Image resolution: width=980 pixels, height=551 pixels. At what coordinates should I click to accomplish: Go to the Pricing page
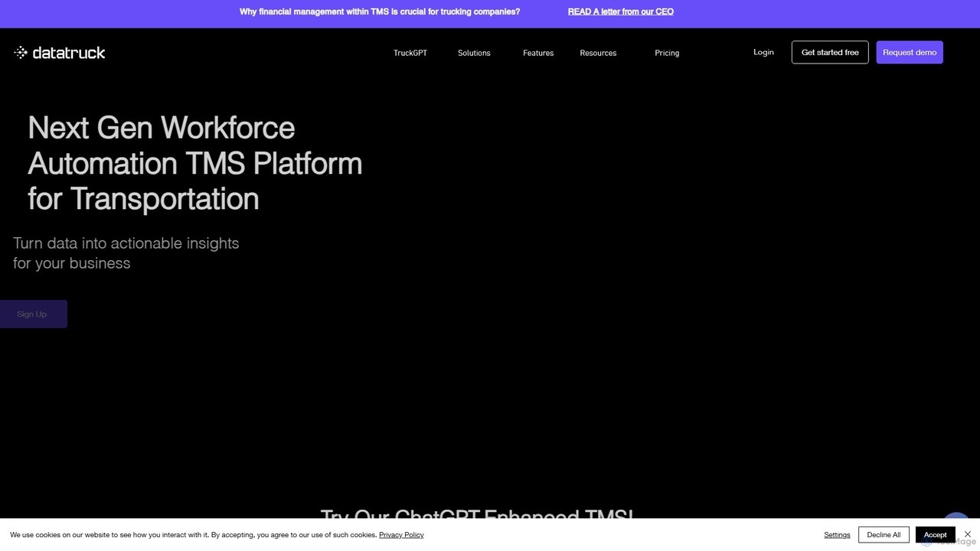coord(667,53)
